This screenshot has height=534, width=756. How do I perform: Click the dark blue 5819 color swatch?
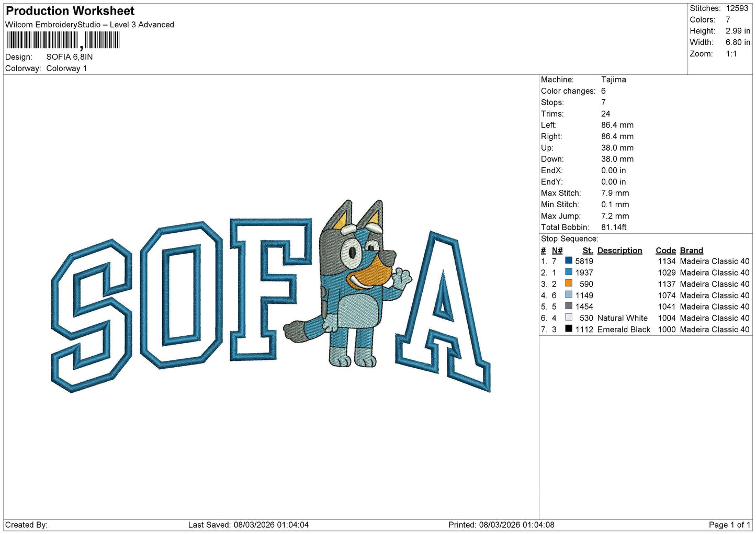tap(569, 260)
